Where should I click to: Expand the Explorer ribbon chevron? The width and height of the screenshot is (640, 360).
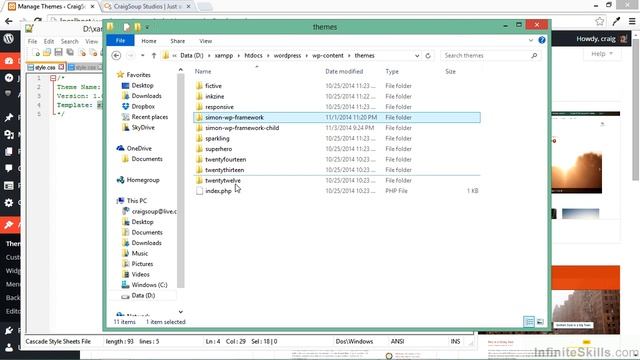pos(531,40)
